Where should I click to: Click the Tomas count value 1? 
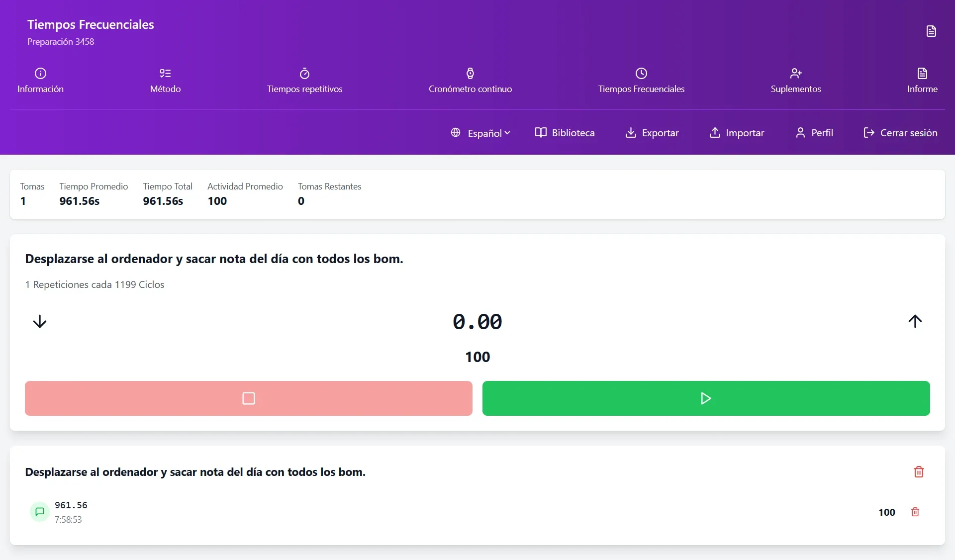[x=23, y=201]
